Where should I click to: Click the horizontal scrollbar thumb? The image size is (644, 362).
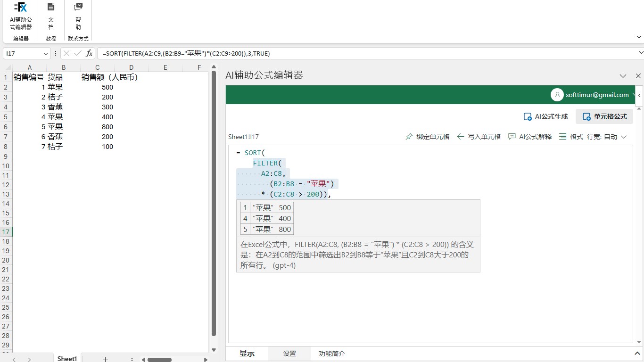pyautogui.click(x=159, y=360)
